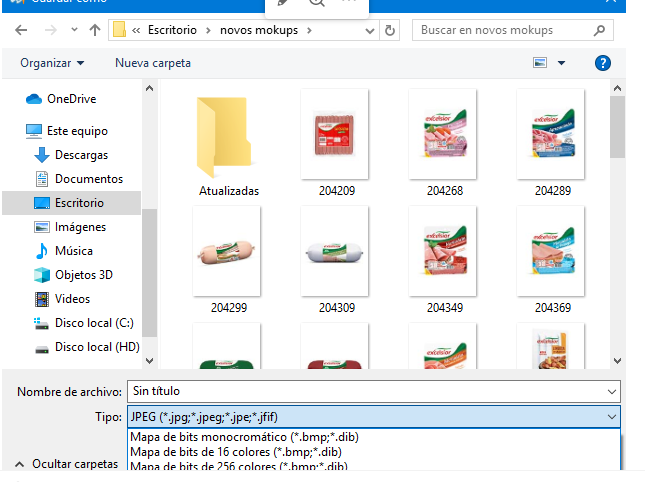645x482 pixels.
Task: Select Escritorio in the sidebar
Action: (x=71, y=203)
